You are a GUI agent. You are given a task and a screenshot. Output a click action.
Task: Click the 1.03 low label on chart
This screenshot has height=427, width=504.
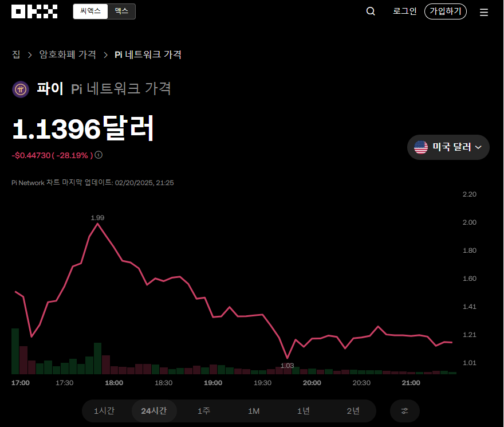[287, 366]
